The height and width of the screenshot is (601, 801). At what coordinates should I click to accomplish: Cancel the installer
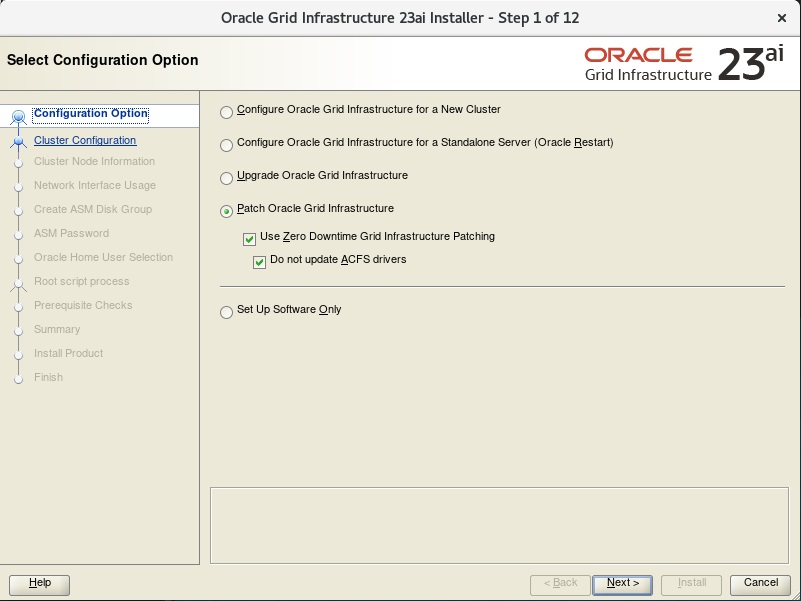click(x=761, y=584)
